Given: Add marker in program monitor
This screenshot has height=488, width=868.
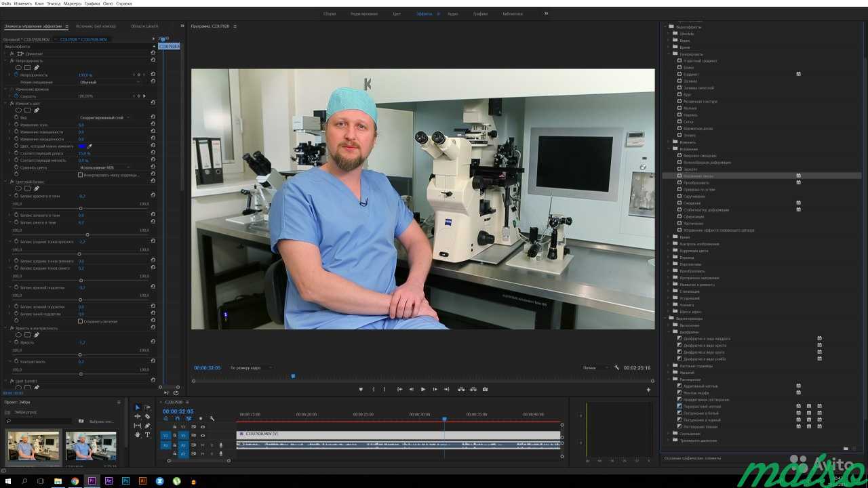Looking at the screenshot, I should coord(361,389).
